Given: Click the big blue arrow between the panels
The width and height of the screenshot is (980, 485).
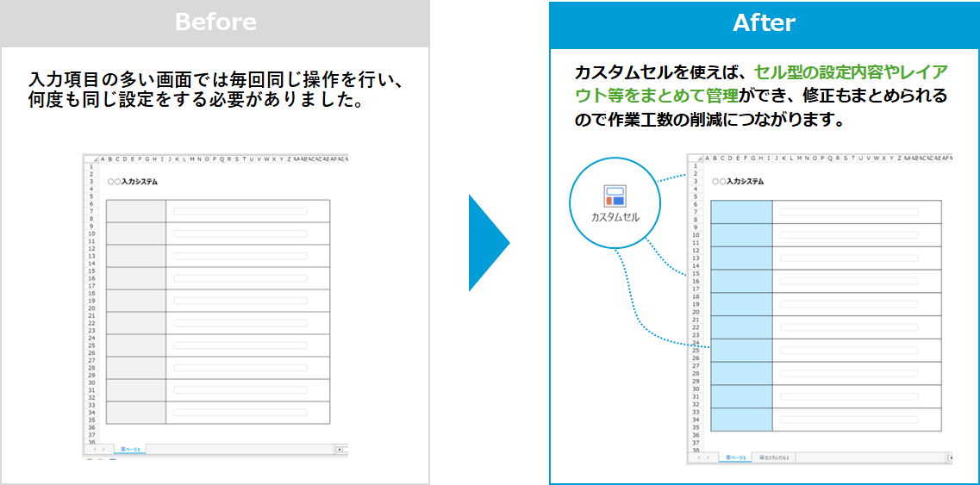Looking at the screenshot, I should (488, 243).
